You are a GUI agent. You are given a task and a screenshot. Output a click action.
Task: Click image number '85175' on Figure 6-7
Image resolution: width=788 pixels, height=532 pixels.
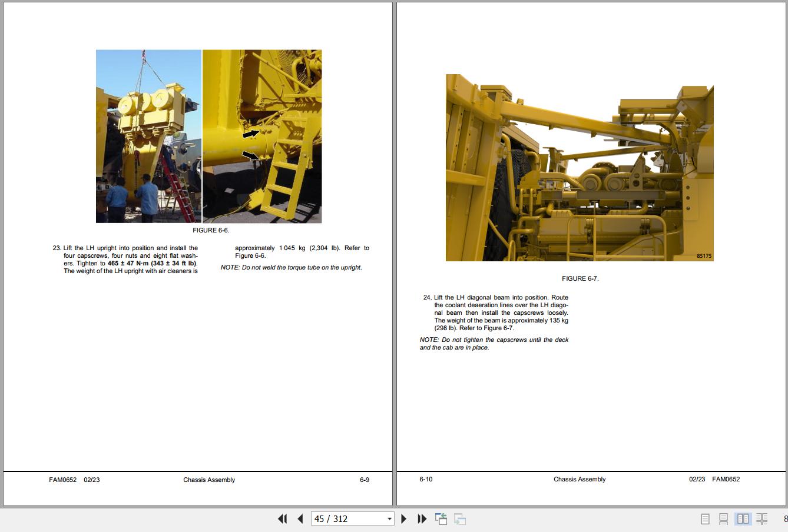point(704,256)
